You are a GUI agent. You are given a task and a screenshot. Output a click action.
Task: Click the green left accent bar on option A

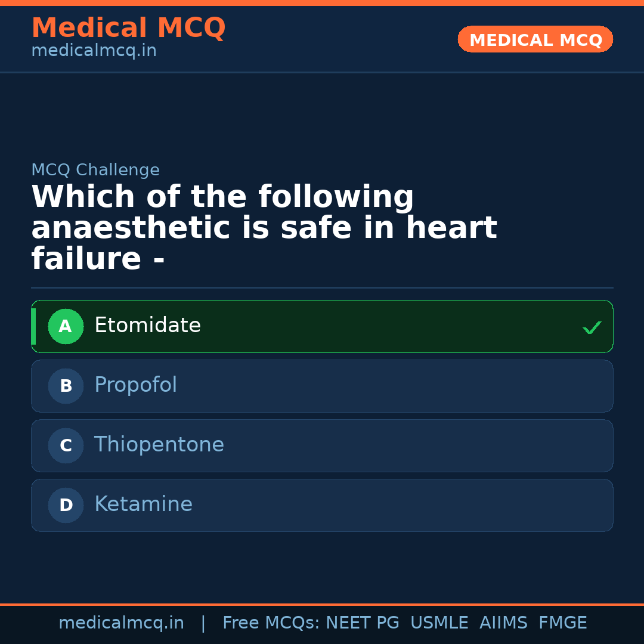tap(33, 326)
